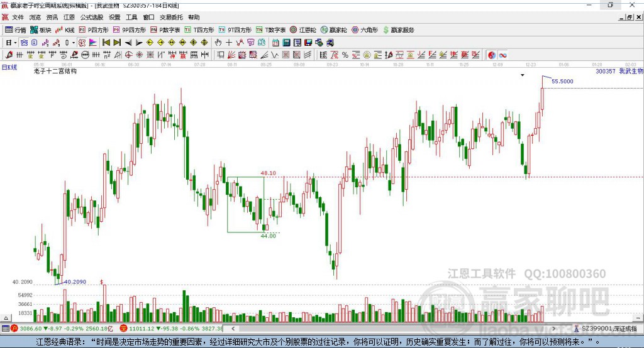Viewport: 644px width, 348px height.
Task: Click the up-triangle at volume pane's left
Action: [x=6, y=318]
